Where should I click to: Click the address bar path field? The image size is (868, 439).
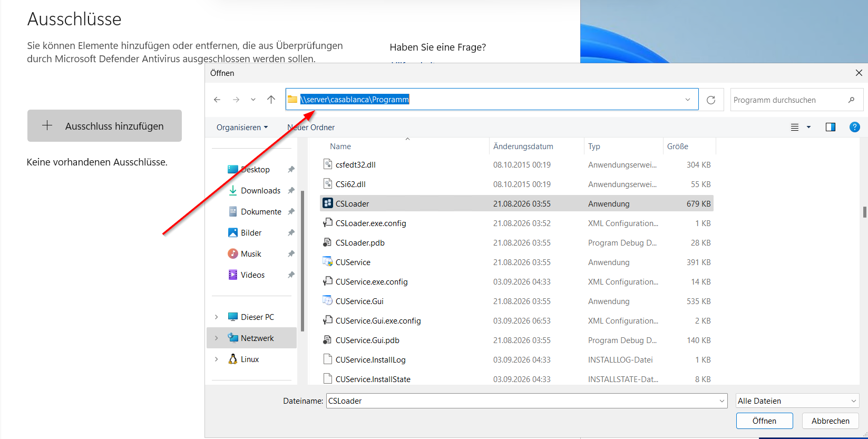pos(492,99)
